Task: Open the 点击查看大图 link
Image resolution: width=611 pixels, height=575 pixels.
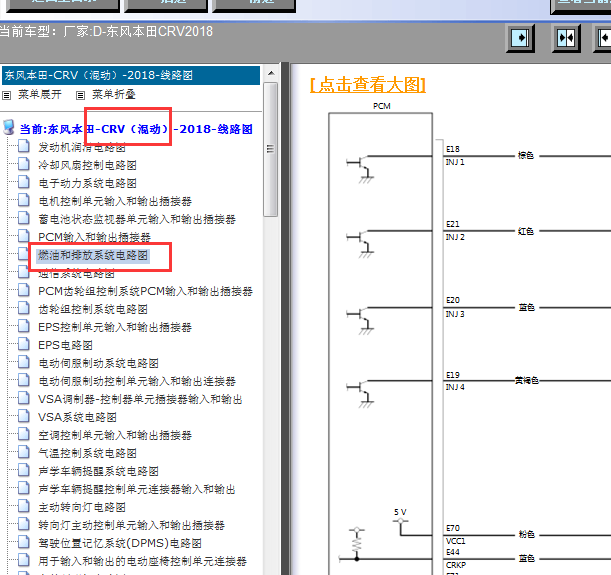Action: tap(367, 85)
